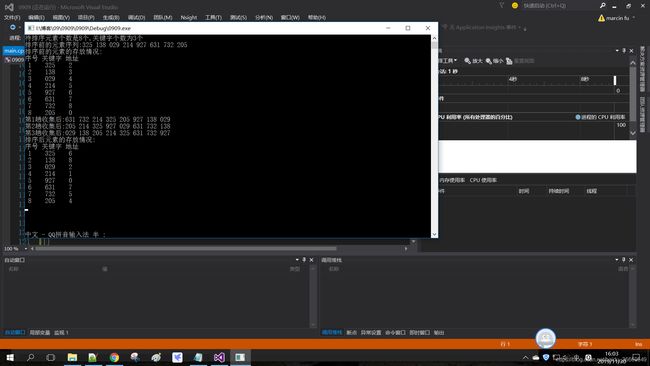Viewport: 650px width, 366px height.
Task: Switch to the 异常设置 bottom tab
Action: pos(371,332)
